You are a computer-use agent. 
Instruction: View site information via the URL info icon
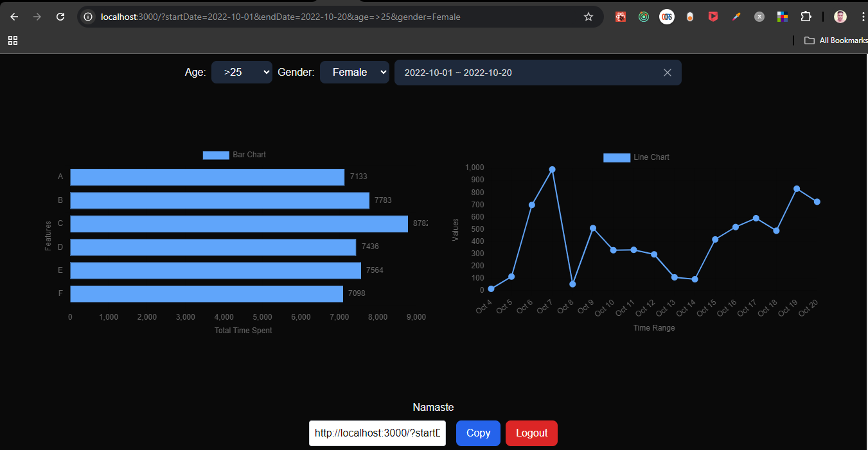pos(87,17)
